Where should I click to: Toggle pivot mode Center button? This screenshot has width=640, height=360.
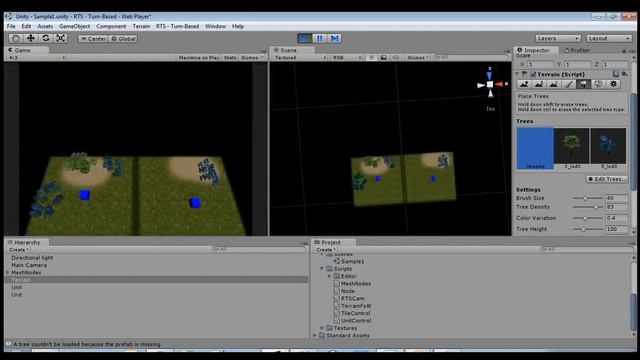93,39
